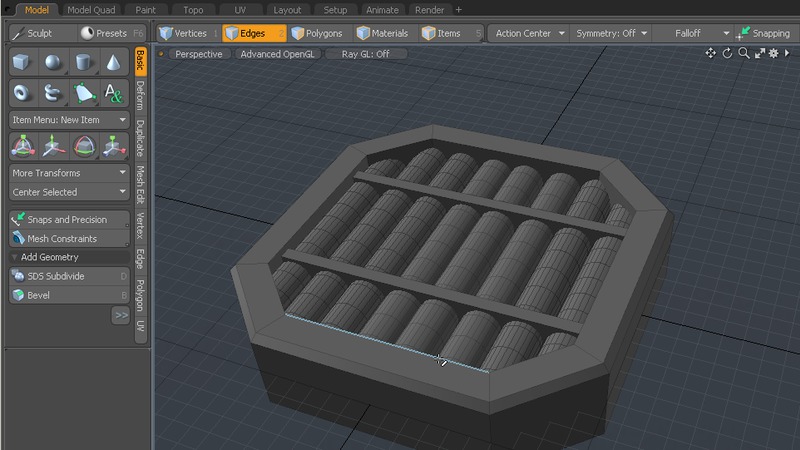Select the Torus primitive tool

tap(22, 93)
